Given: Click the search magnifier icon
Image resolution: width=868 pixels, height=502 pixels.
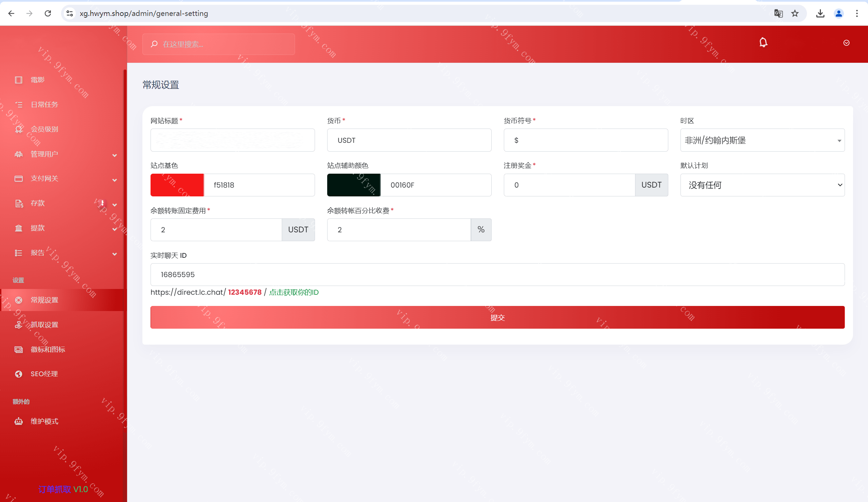Looking at the screenshot, I should pos(154,44).
